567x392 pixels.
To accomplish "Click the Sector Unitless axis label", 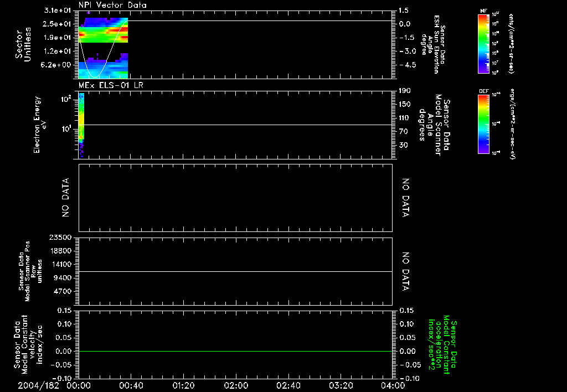I will coord(23,44).
